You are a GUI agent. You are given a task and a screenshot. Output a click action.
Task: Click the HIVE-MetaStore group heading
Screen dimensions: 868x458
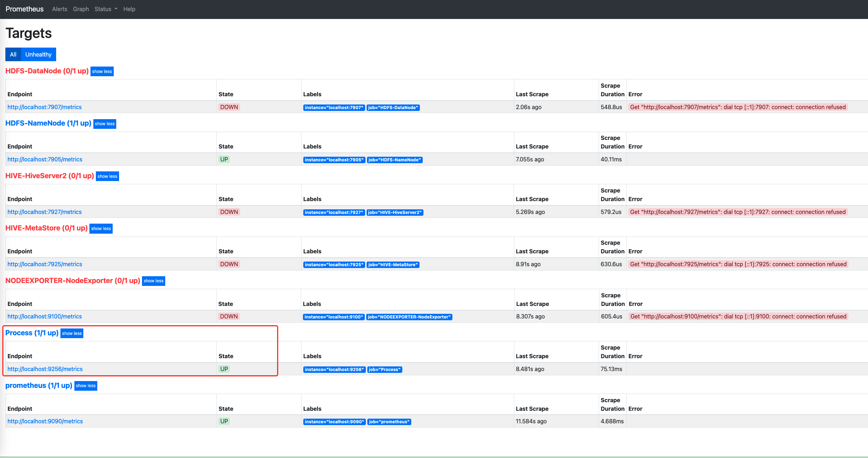point(46,228)
